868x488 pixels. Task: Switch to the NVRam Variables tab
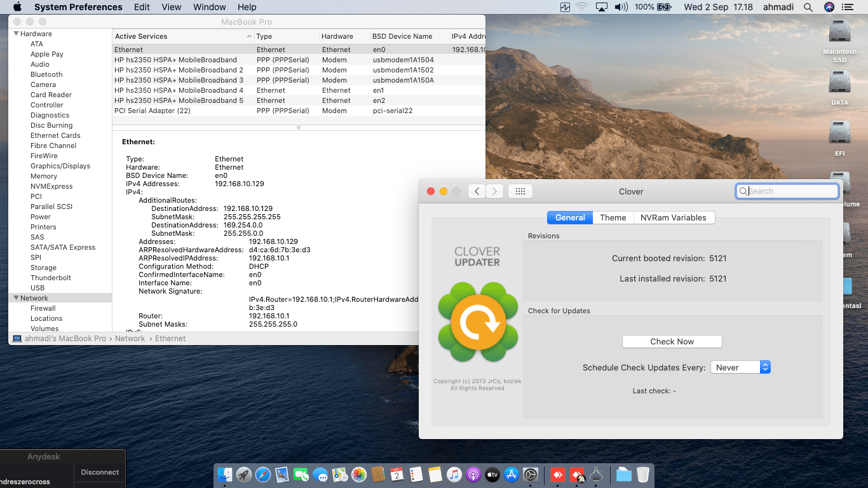pos(674,217)
